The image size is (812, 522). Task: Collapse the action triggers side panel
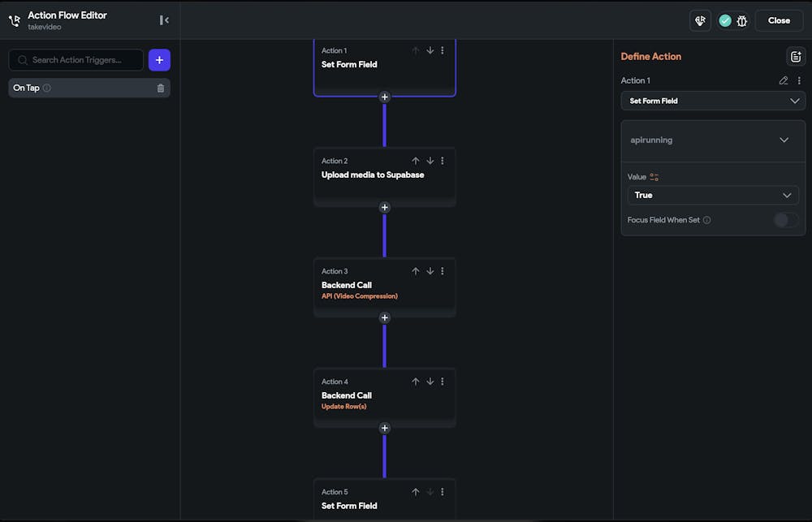pyautogui.click(x=164, y=20)
